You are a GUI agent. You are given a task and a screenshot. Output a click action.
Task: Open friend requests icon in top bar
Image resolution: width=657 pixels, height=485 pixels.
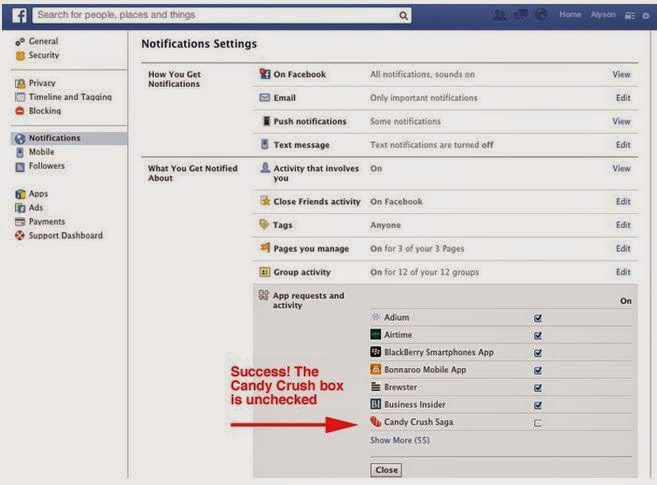coord(499,15)
